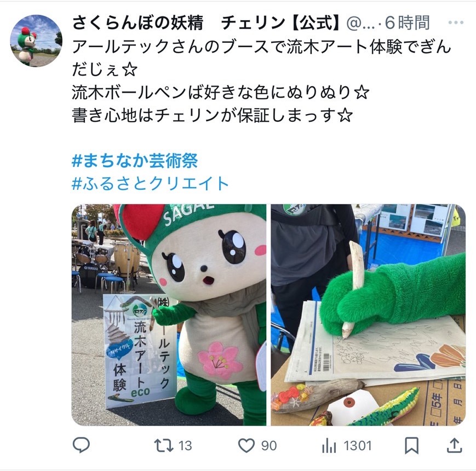Click the like count 90
476x471 pixels.
[x=268, y=446]
